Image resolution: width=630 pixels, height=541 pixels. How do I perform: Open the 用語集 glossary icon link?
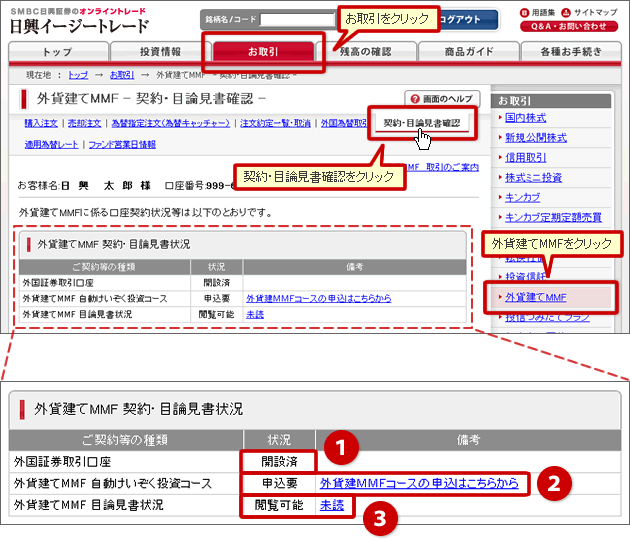click(x=538, y=12)
